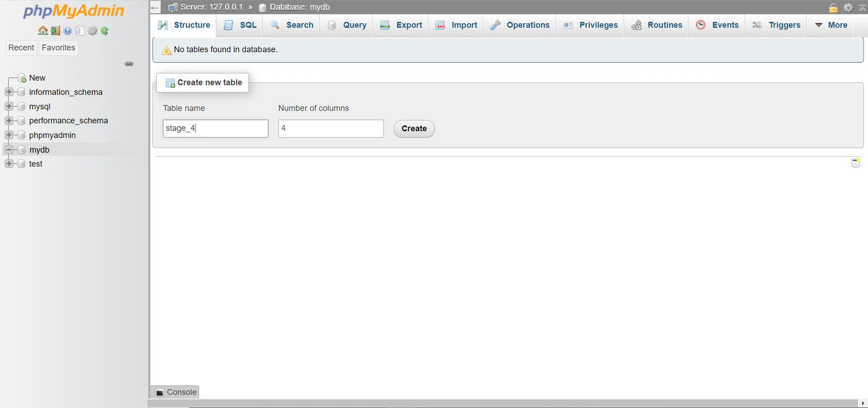Collapse the navigation panel arrow
This screenshot has height=408, width=868.
(155, 7)
